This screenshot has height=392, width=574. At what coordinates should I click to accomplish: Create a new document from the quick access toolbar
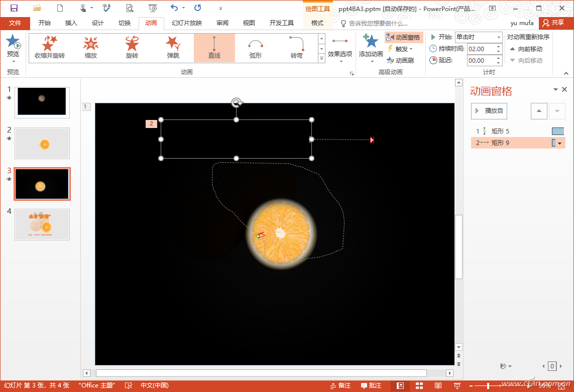click(x=60, y=8)
